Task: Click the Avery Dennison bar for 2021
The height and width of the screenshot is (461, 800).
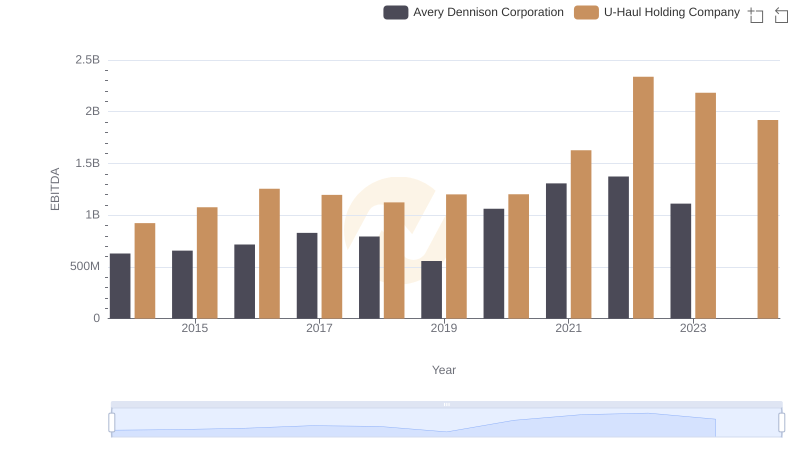Action: coord(556,251)
